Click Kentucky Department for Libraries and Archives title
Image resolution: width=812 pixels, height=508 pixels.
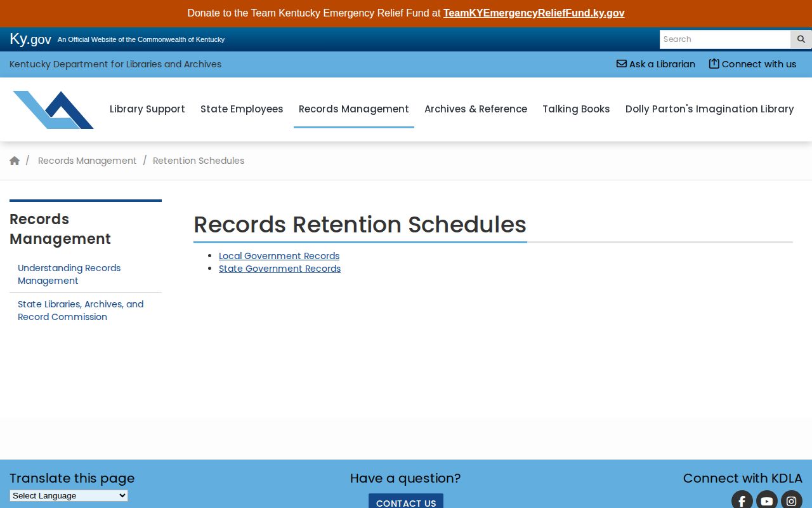coord(115,64)
